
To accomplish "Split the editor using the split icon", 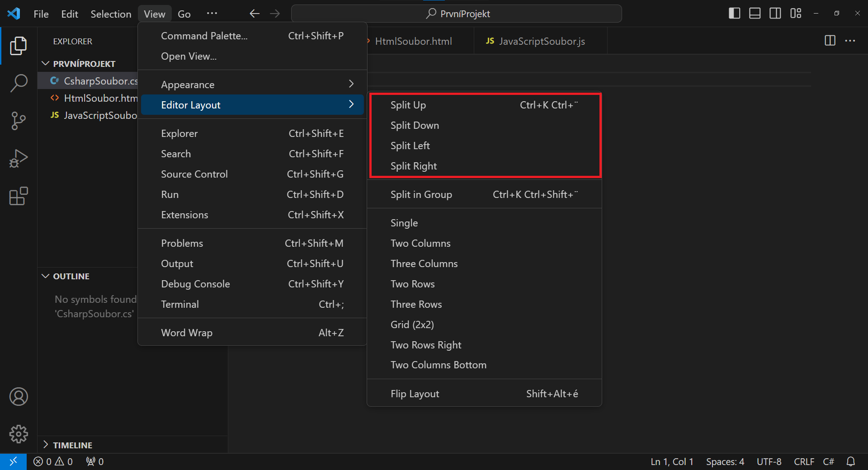I will pos(830,41).
